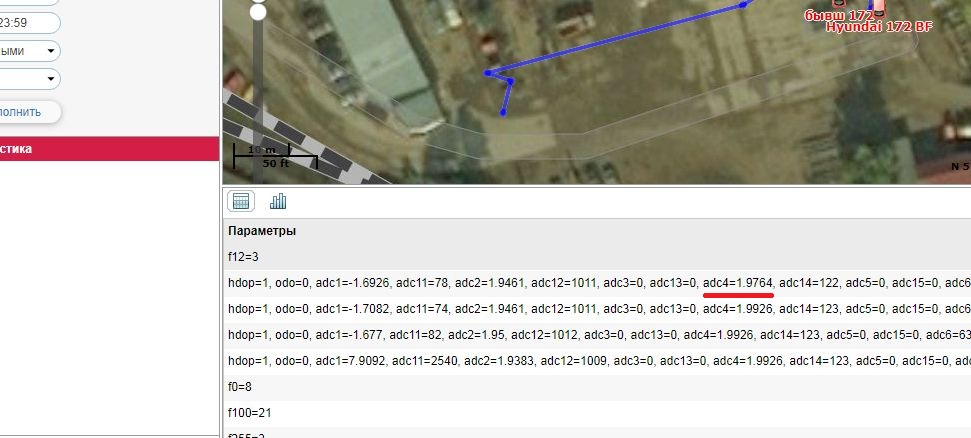Open the empty dropdown below "ыми"
Viewport: 971px width, 438px height.
pyautogui.click(x=29, y=79)
